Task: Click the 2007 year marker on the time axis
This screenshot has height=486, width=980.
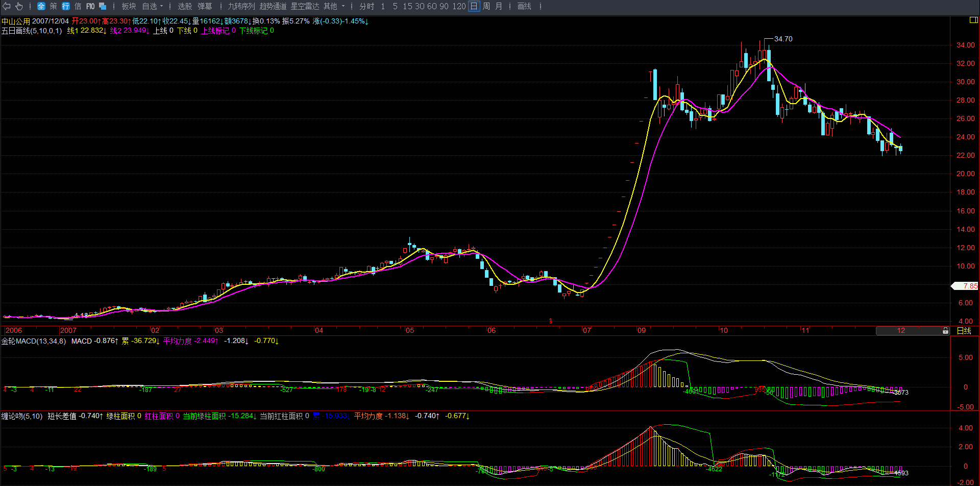Action: point(68,330)
